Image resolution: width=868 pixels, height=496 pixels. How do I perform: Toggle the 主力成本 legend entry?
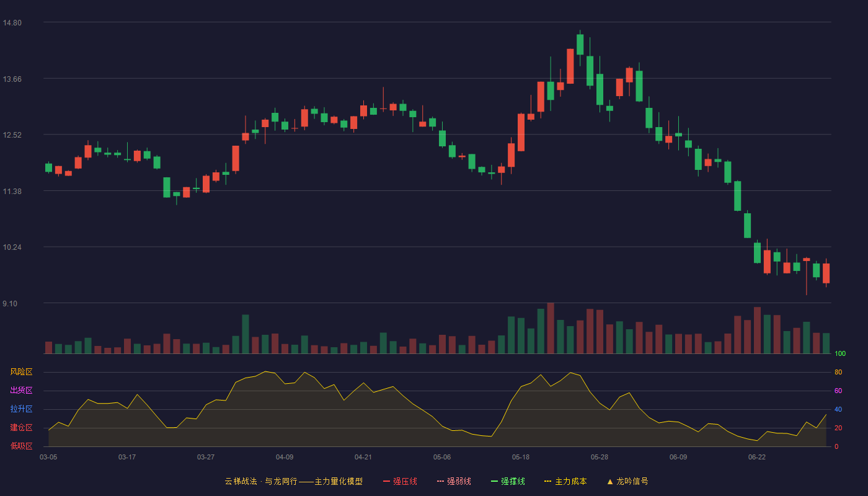pyautogui.click(x=565, y=481)
